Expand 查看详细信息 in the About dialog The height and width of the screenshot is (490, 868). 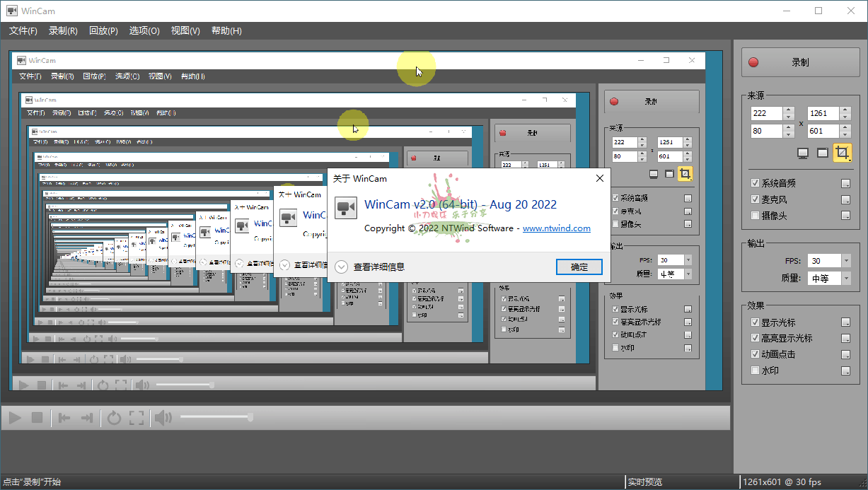click(378, 267)
